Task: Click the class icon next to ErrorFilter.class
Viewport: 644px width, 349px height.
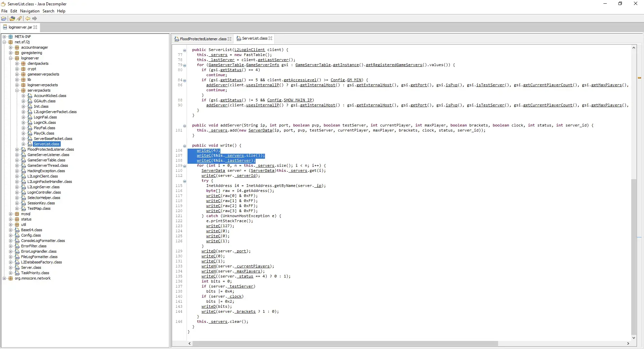Action: tap(17, 246)
